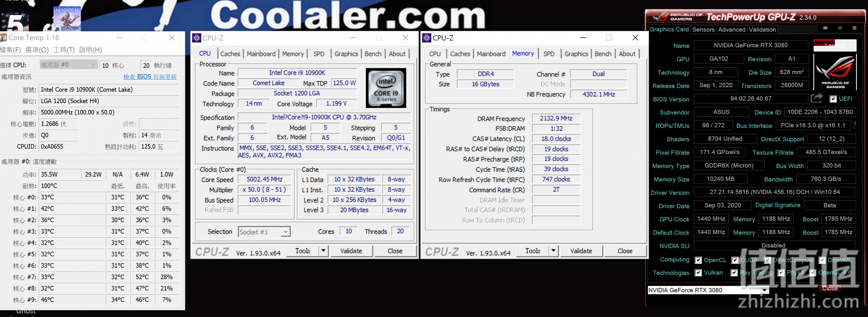The width and height of the screenshot is (868, 317).
Task: Open Bench tab in the left CPU-Z window
Action: coord(373,54)
